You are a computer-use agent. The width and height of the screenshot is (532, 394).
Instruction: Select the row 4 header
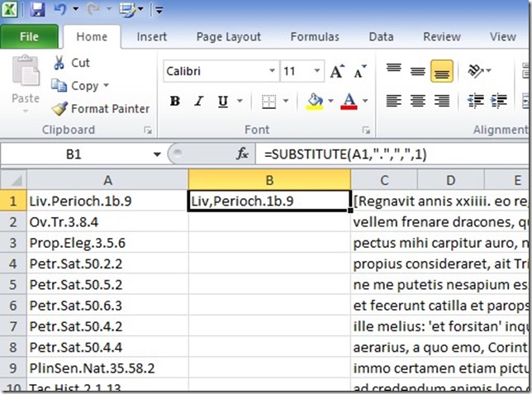(13, 264)
